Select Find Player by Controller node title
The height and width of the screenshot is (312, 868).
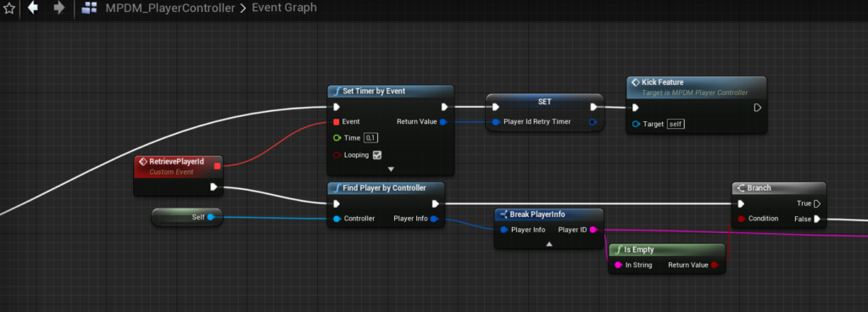tap(384, 188)
